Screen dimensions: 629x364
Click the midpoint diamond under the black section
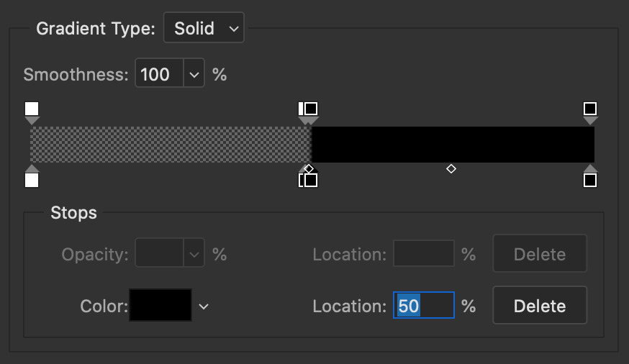coord(451,169)
